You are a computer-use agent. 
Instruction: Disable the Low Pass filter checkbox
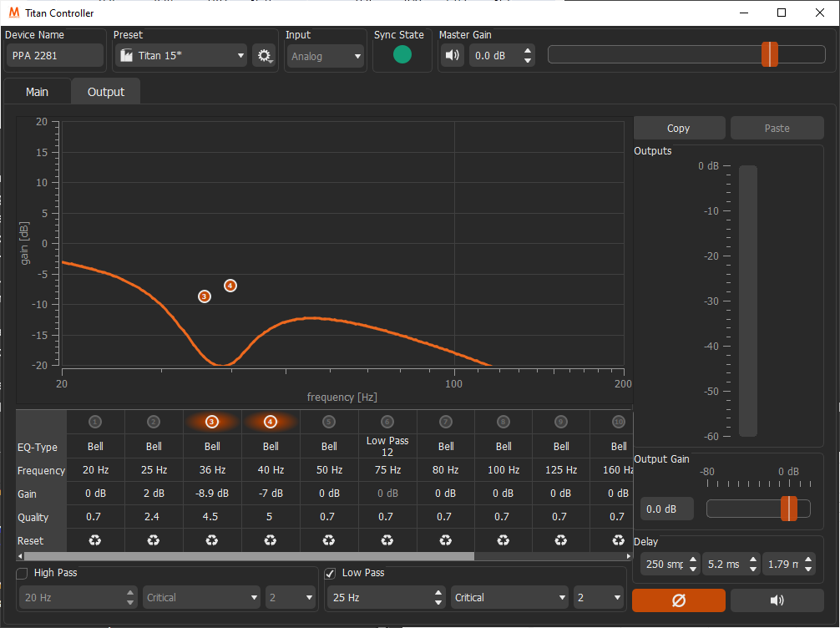[330, 573]
